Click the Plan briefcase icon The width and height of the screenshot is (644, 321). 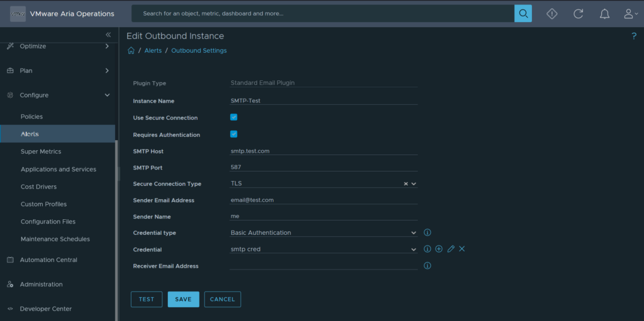pyautogui.click(x=10, y=70)
